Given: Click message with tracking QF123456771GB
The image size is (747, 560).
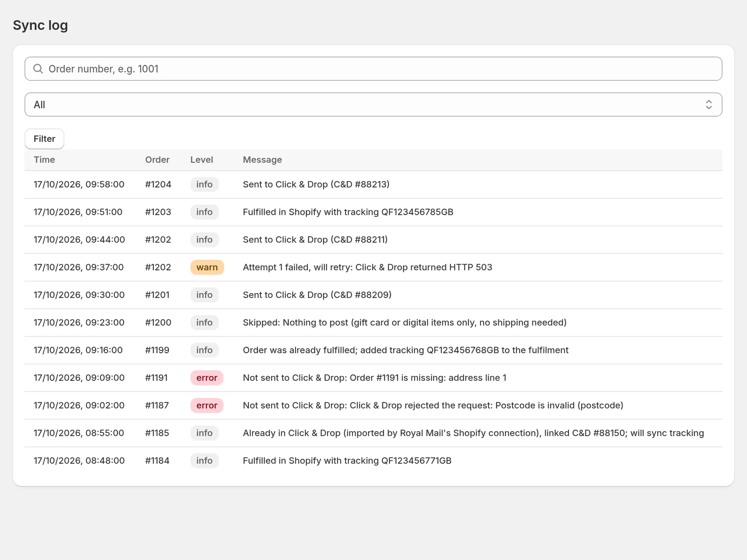Looking at the screenshot, I should (347, 461).
